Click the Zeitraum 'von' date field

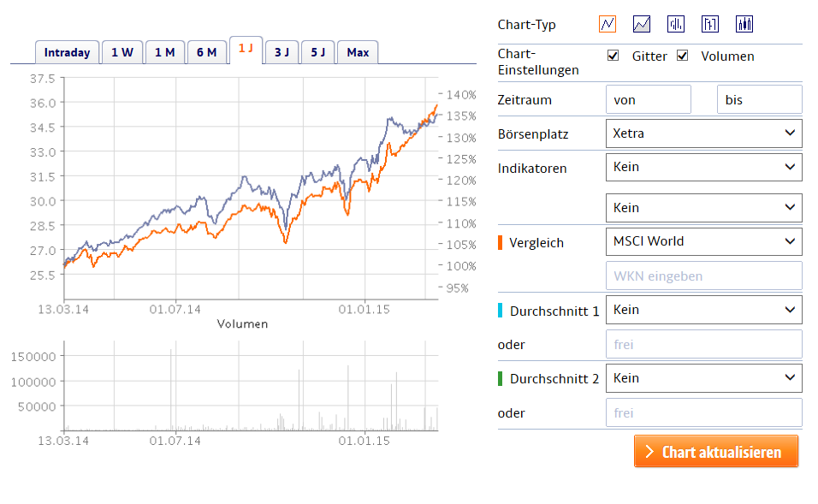(648, 100)
